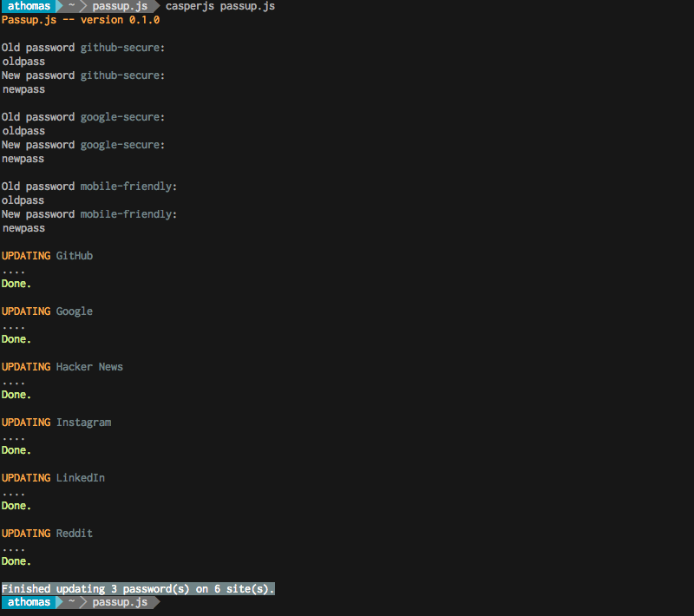This screenshot has width=694, height=616.
Task: Click 'Old password github-secure:' line
Action: (83, 48)
